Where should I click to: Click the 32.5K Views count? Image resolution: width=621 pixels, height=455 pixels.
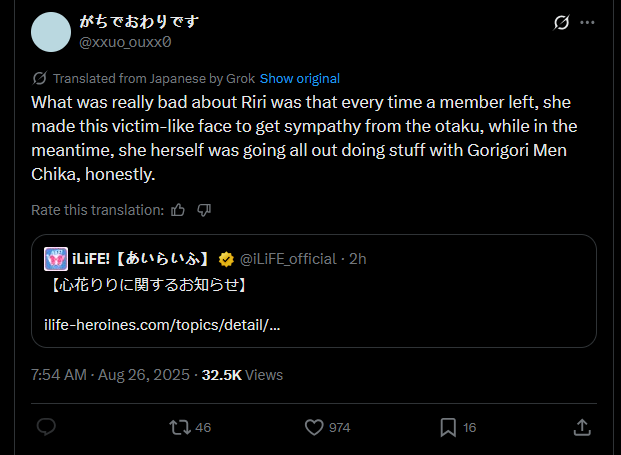242,375
